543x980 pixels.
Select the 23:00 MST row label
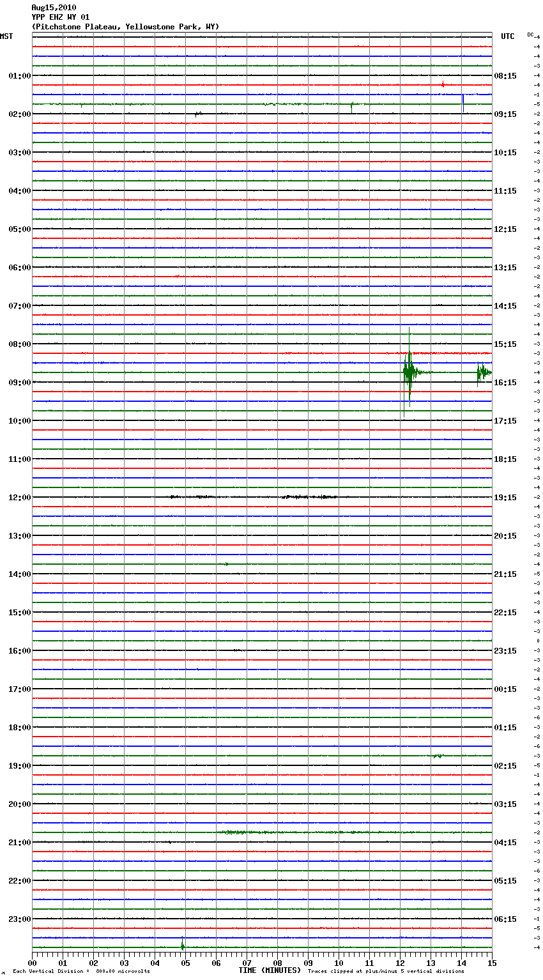pyautogui.click(x=20, y=919)
